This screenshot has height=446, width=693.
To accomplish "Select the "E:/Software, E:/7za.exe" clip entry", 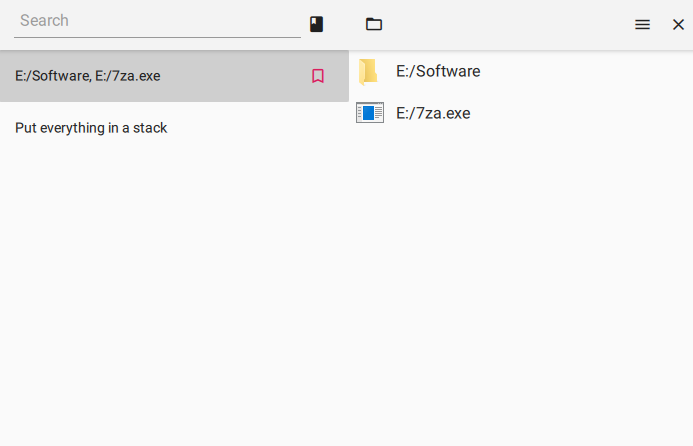I will [x=150, y=76].
